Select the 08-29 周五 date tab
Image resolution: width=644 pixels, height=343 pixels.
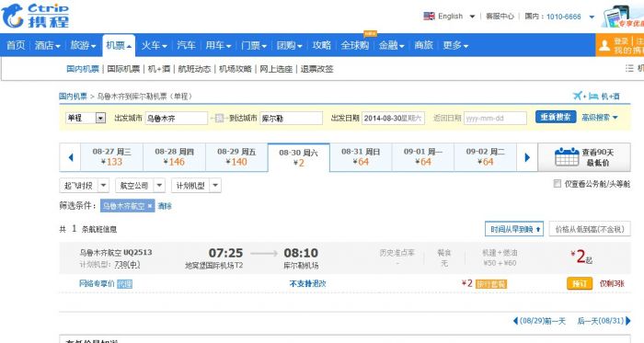point(236,157)
